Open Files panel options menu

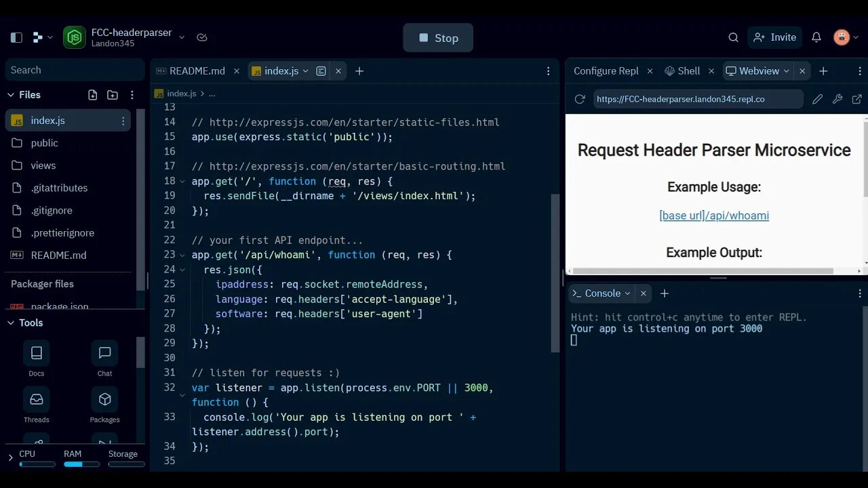click(x=132, y=95)
